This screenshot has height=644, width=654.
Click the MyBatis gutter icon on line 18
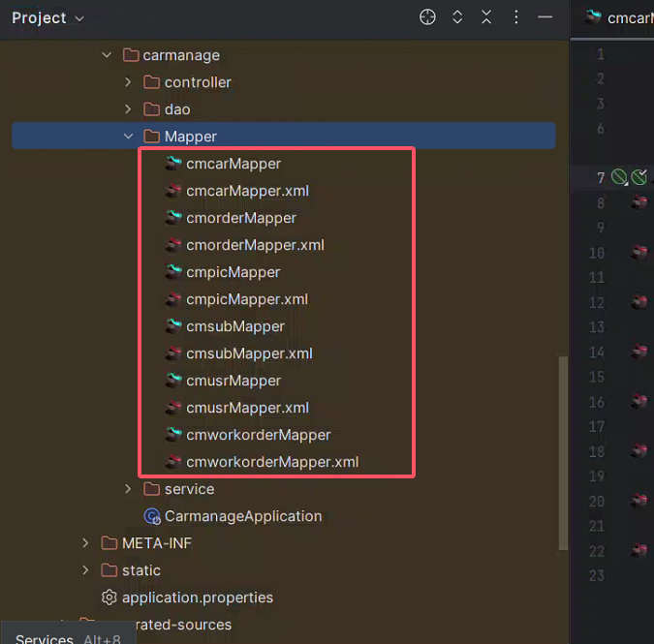pos(639,450)
